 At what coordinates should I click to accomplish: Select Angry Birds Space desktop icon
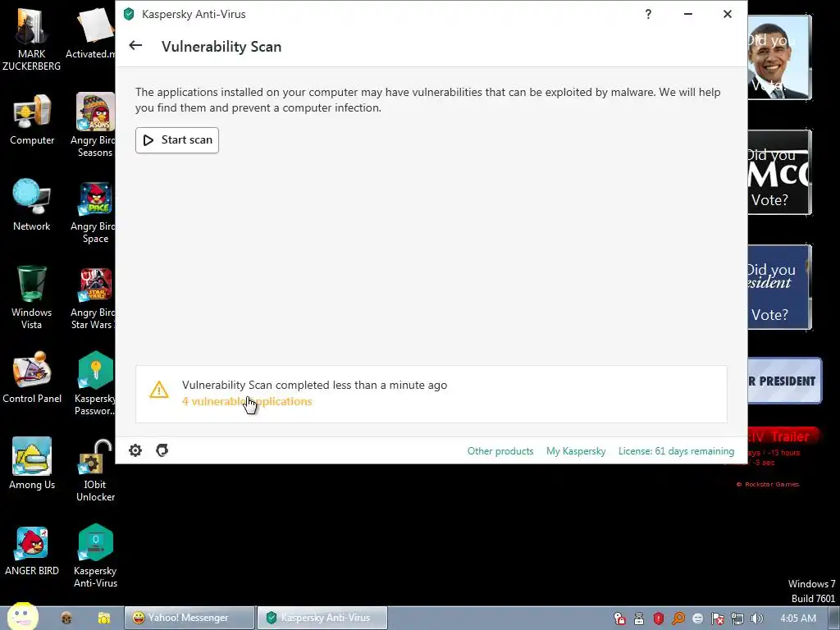point(94,212)
